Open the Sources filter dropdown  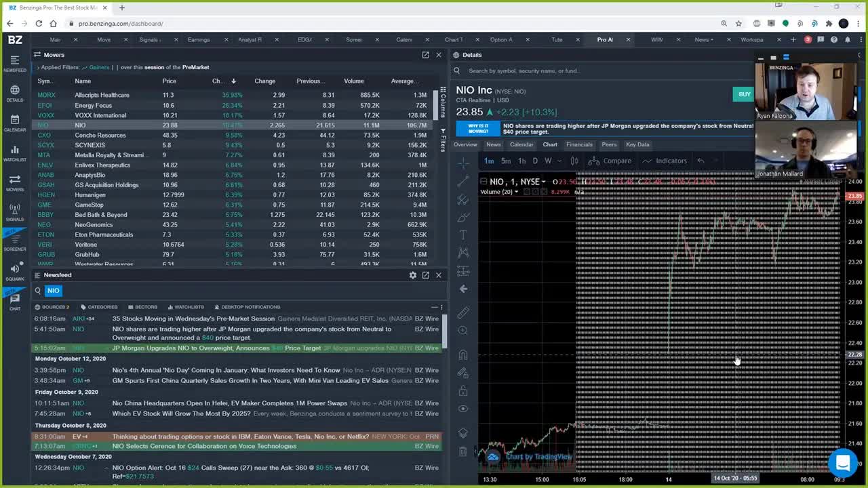(52, 307)
